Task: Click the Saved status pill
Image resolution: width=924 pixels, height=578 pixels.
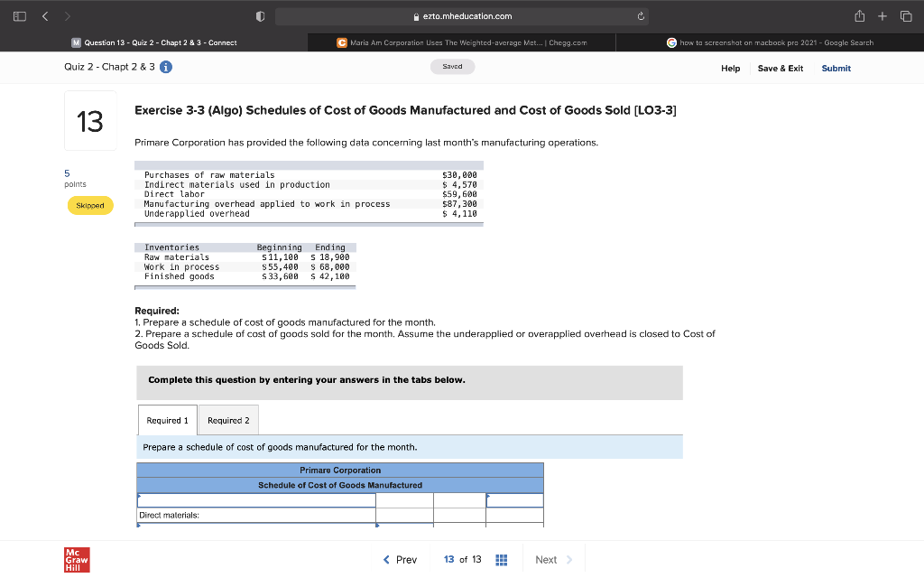Action: click(x=452, y=66)
